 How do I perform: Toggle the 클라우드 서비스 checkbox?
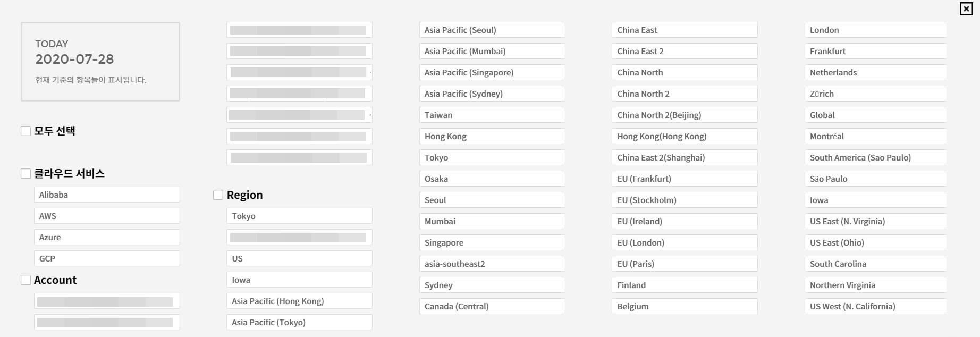[x=26, y=173]
